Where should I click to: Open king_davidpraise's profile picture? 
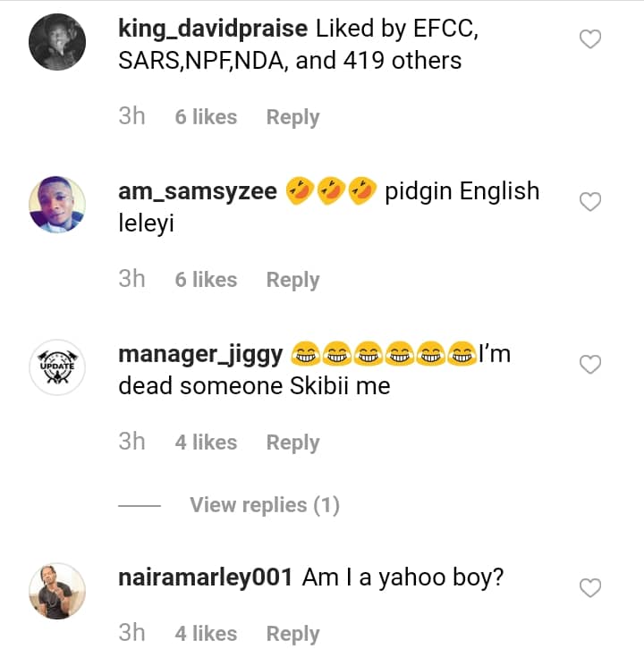[57, 42]
